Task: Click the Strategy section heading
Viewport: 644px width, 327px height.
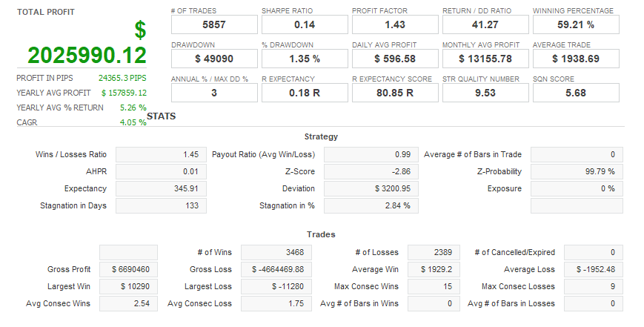Action: [x=321, y=136]
